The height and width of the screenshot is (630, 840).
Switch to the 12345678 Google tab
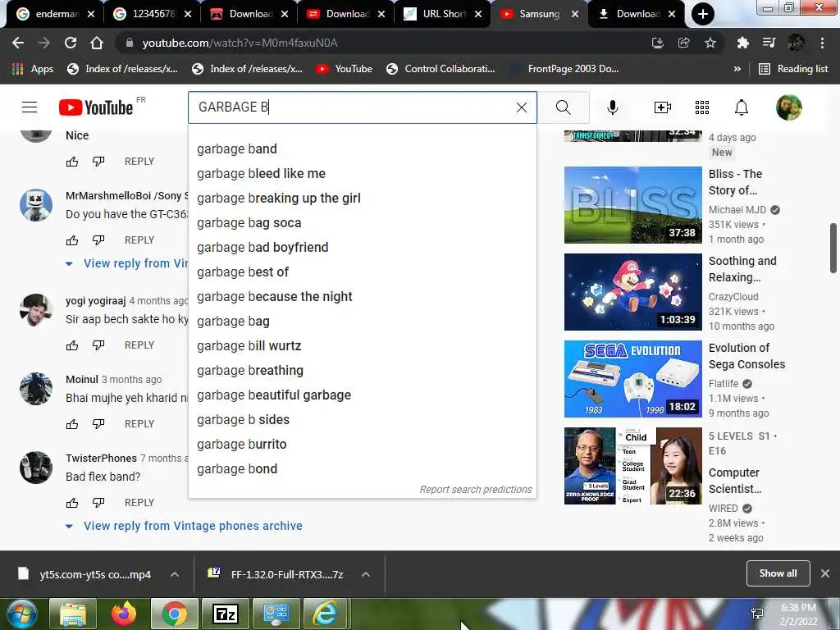[152, 14]
